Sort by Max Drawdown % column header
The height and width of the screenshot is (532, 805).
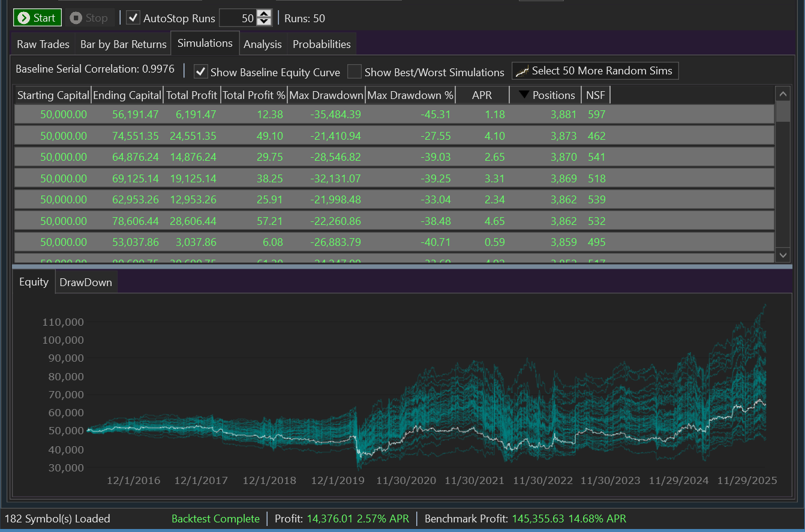click(410, 95)
